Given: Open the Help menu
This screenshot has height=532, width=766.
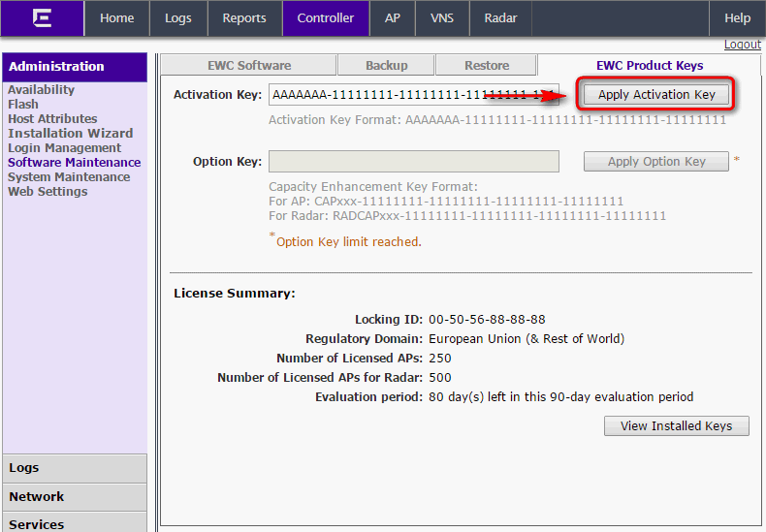Looking at the screenshot, I should click(737, 18).
